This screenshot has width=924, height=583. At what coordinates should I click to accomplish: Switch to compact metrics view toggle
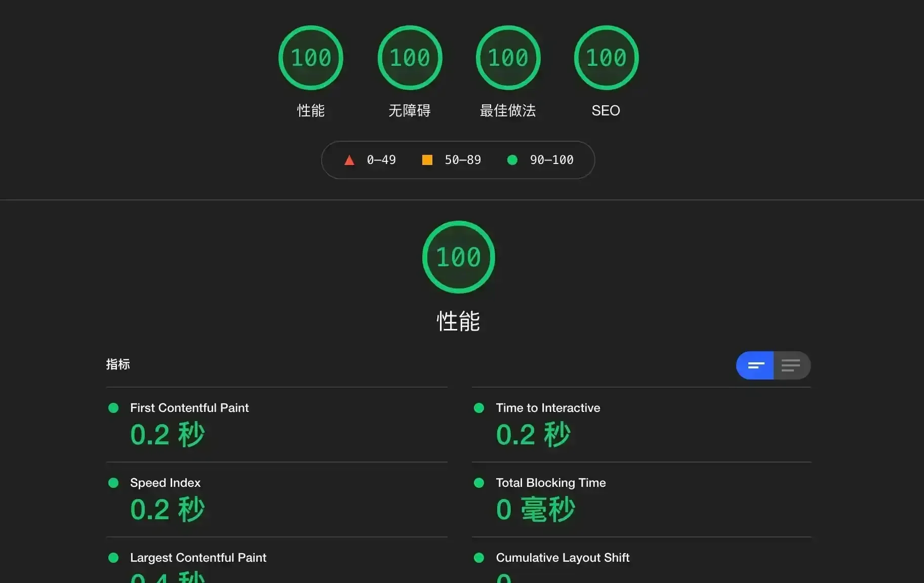pos(755,365)
